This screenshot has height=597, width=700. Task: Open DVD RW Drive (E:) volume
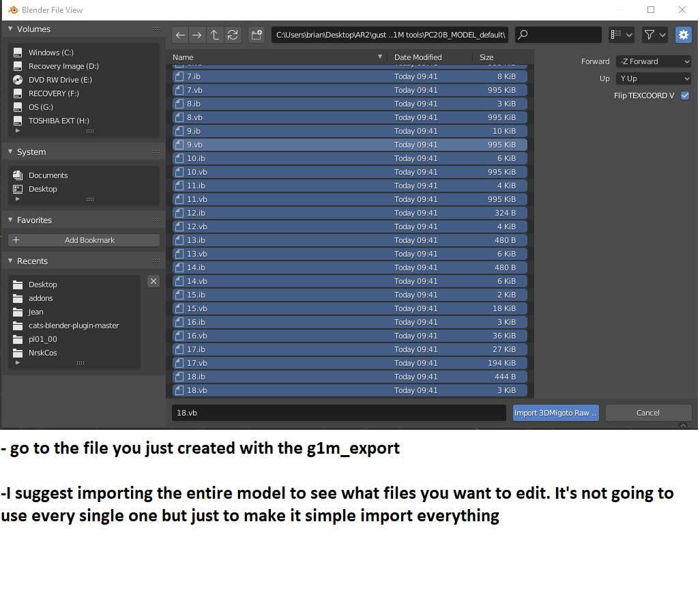click(x=60, y=80)
